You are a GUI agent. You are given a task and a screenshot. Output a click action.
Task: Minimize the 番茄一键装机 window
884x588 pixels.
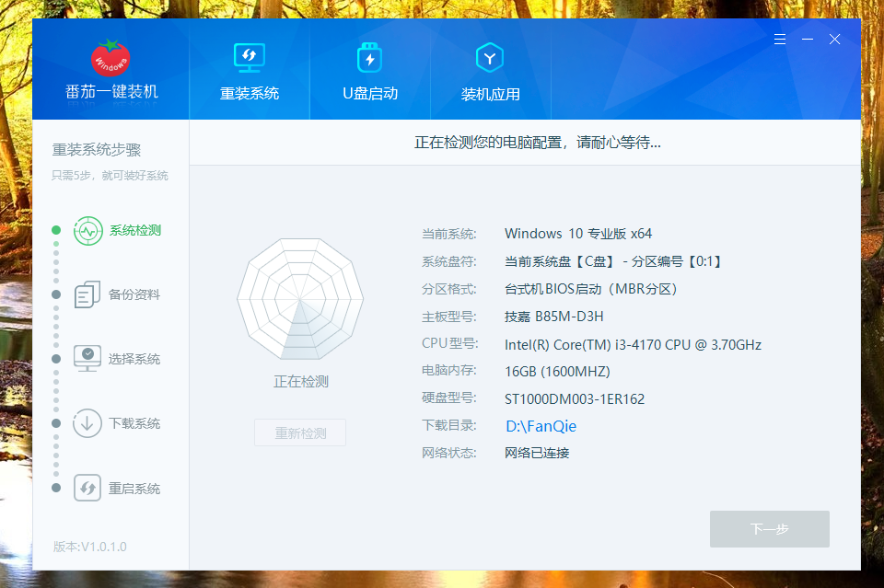808,40
